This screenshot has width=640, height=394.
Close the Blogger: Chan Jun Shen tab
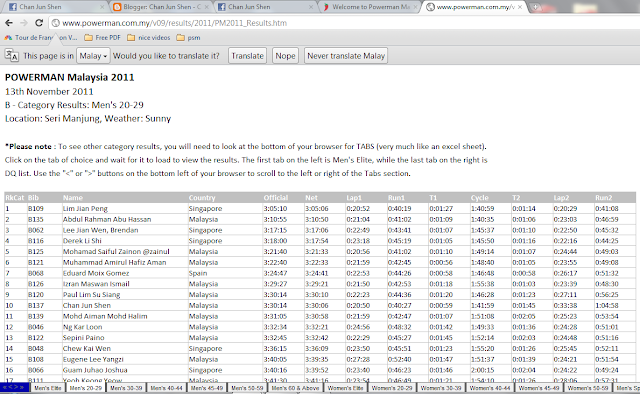pyautogui.click(x=207, y=7)
